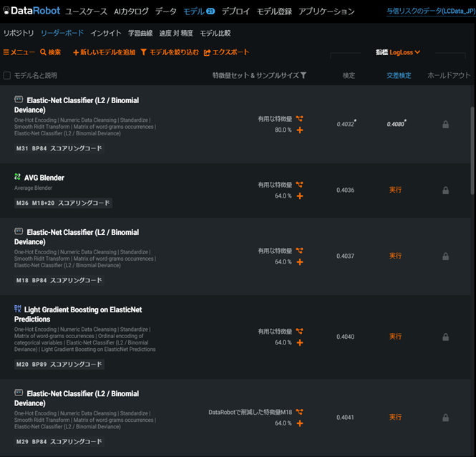Click the AVG Blender icon
476x457 pixels.
click(x=18, y=176)
